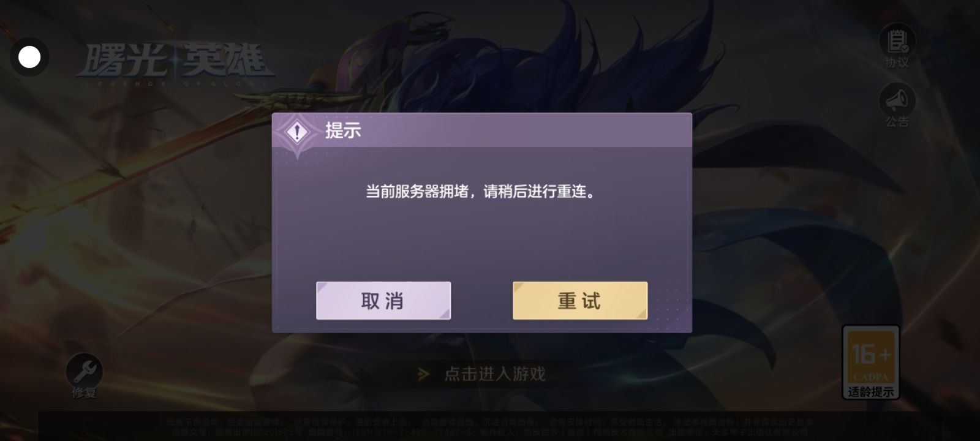Tap the floating white circle record button
This screenshot has width=980, height=441.
29,57
